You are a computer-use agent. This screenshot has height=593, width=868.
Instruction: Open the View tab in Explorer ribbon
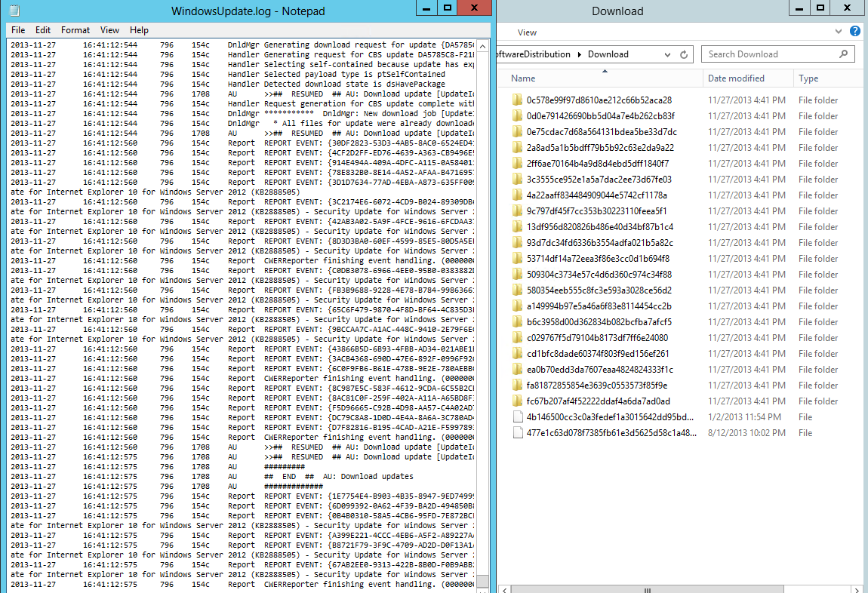point(528,32)
